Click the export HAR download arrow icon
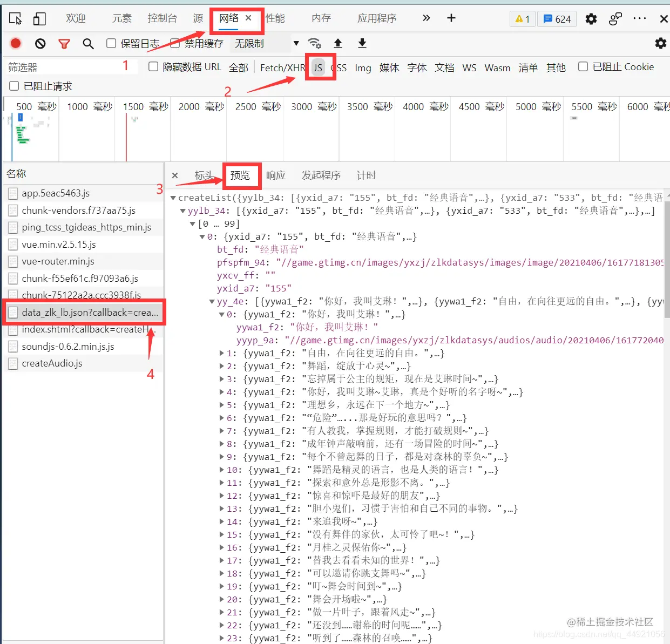670x644 pixels. 362,43
